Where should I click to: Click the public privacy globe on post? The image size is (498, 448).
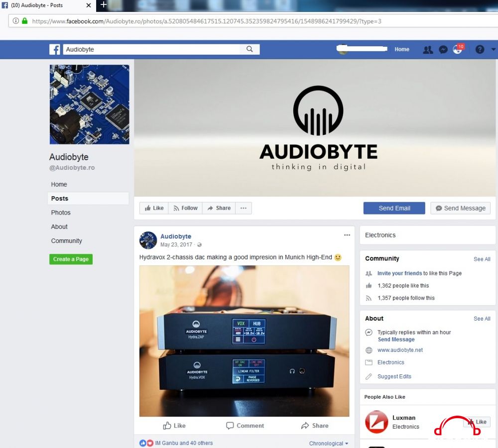(200, 245)
